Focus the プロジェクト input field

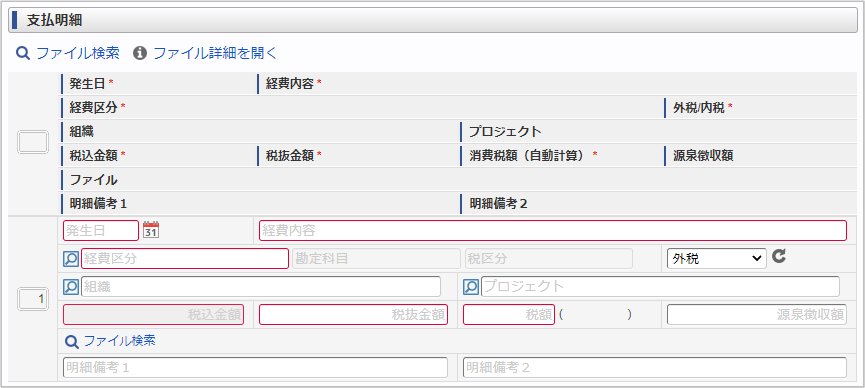click(660, 286)
